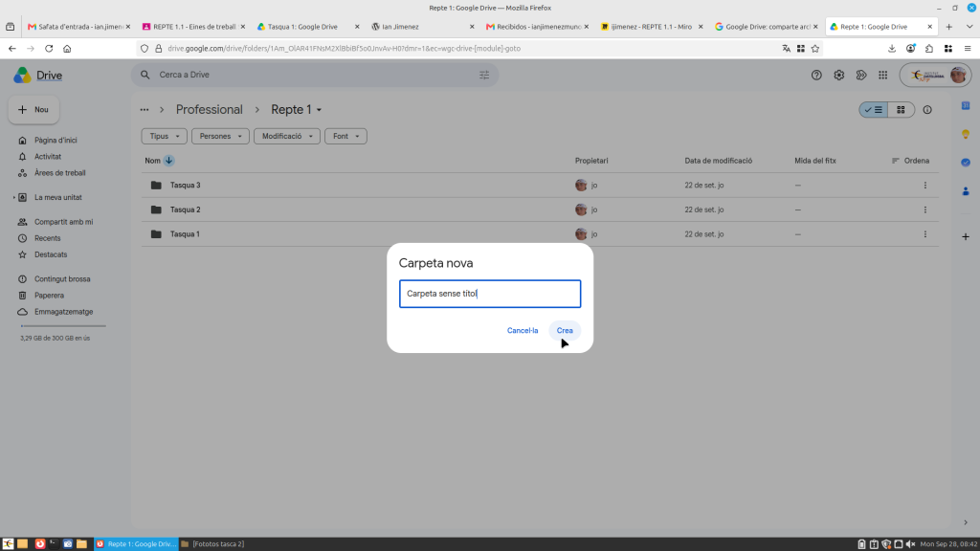
Task: Open the Drive help icon
Action: click(x=816, y=75)
